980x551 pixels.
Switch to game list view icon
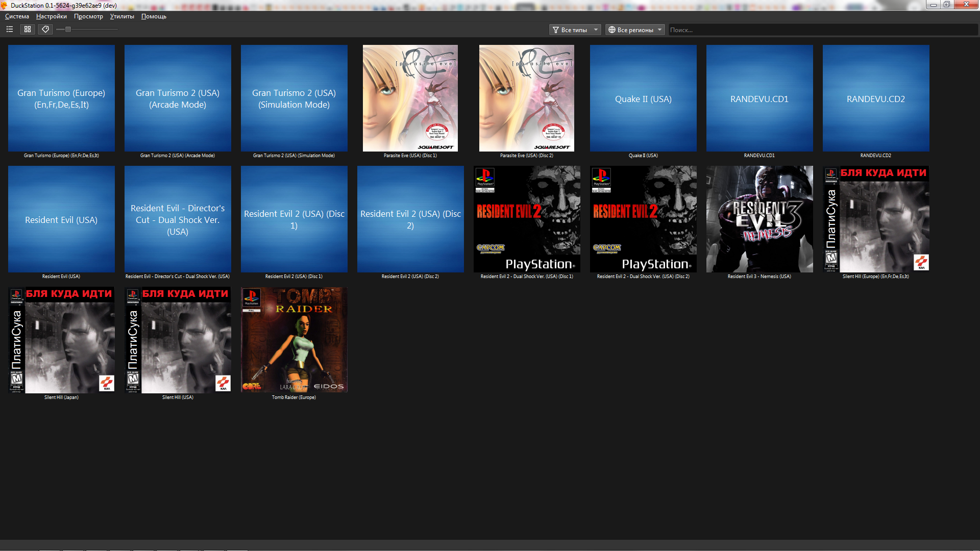10,30
